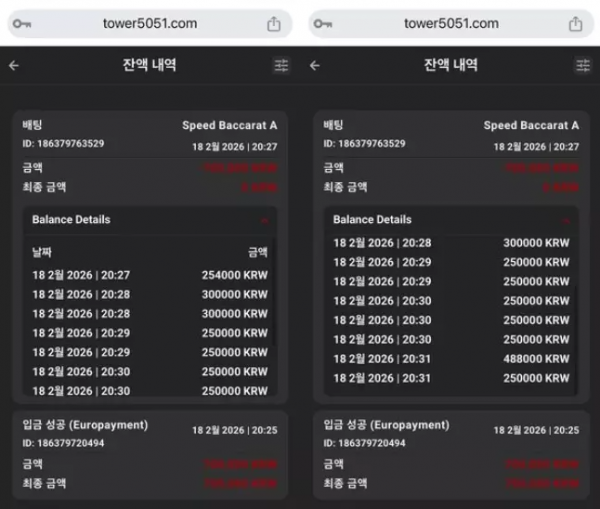Tap the back arrow in the right screen
The width and height of the screenshot is (600, 509).
pos(315,66)
